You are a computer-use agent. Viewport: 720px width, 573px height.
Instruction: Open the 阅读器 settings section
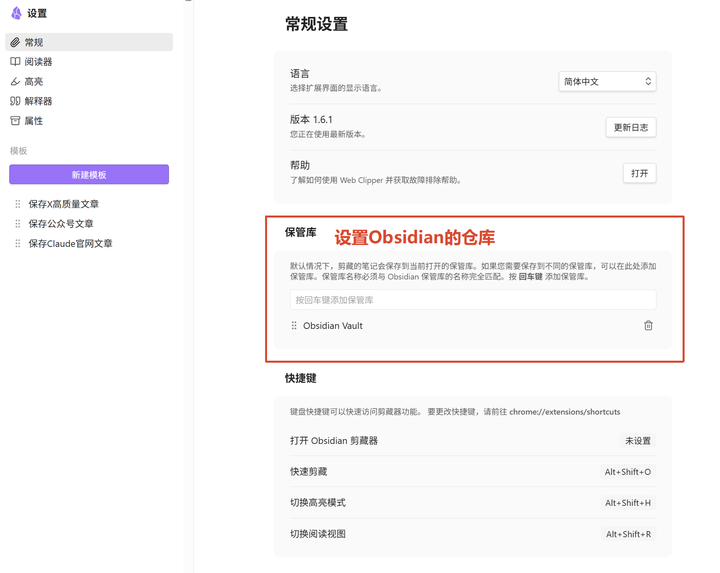(89, 62)
